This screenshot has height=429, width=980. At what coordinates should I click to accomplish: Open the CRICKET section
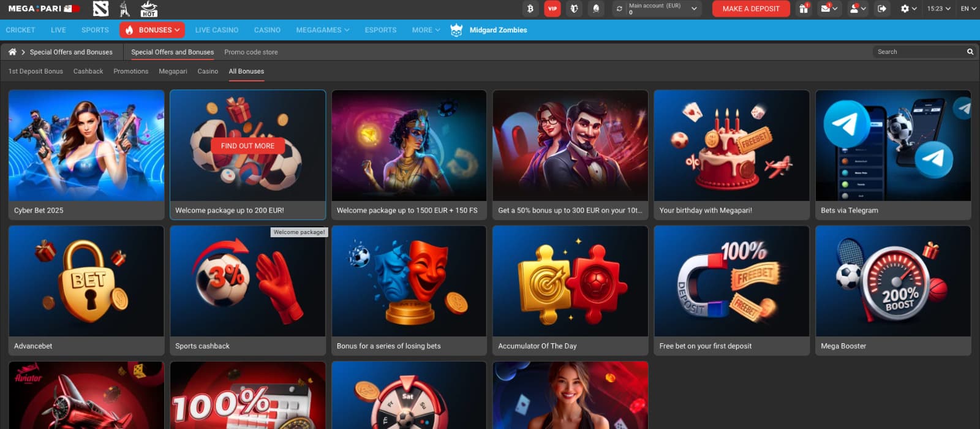pos(20,30)
